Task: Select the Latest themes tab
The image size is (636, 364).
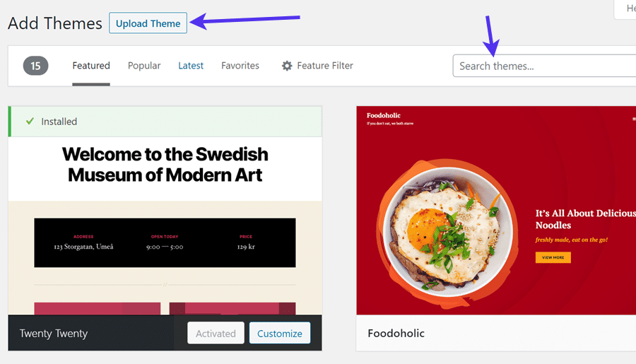Action: coord(191,66)
